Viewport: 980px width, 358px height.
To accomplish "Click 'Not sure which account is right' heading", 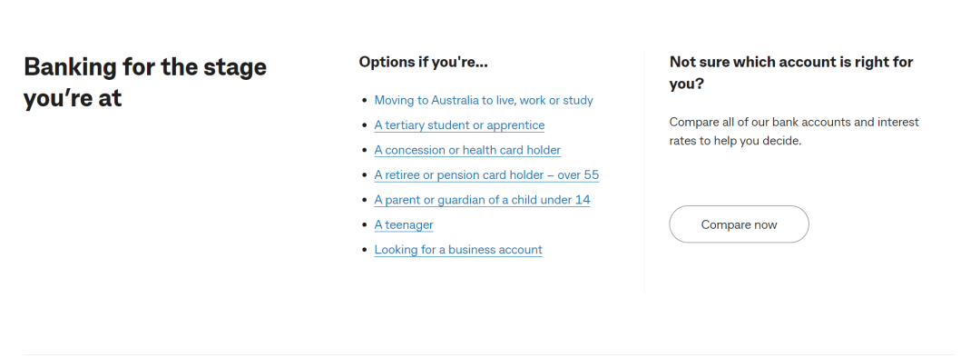I will (x=791, y=73).
